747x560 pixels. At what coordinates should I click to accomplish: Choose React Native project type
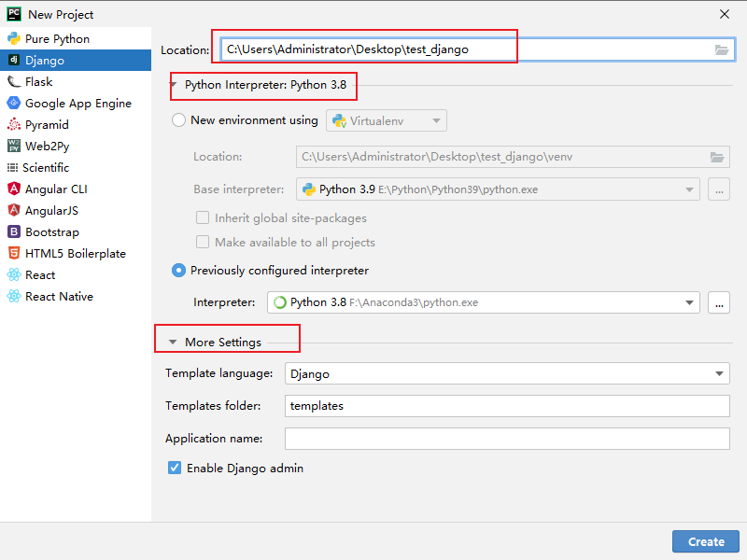pos(76,296)
